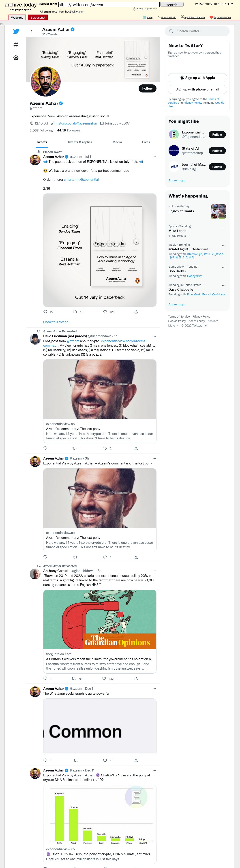The height and width of the screenshot is (868, 240).
Task: Reply to the pinned tweet with 22 replies
Action: click(45, 312)
